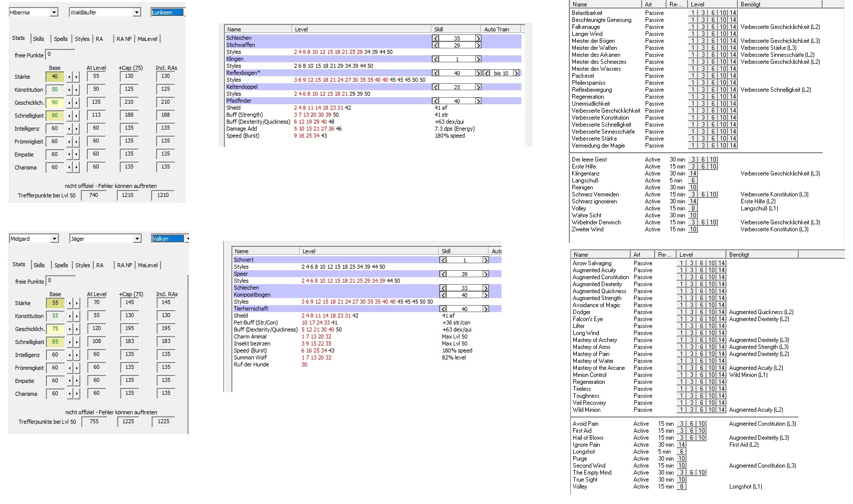
Task: Decrease Tierherrschaft skill with left arrow
Action: click(443, 309)
